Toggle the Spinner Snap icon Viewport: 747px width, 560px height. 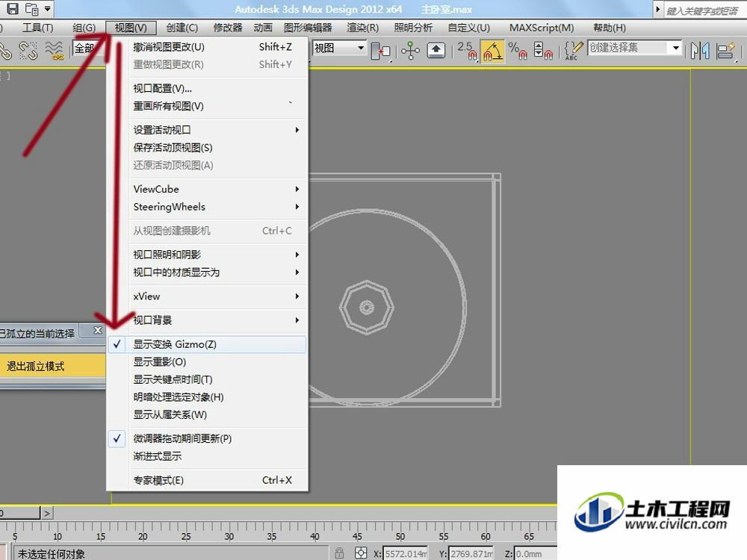pos(543,50)
